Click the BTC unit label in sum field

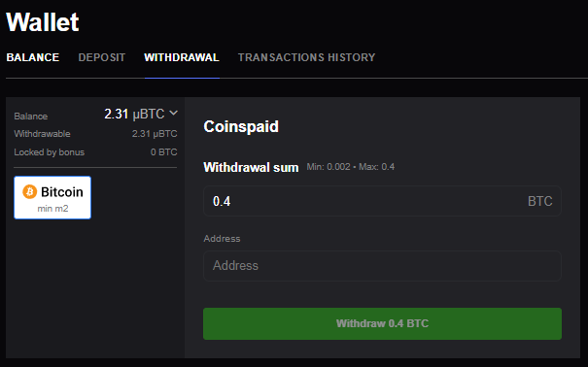tap(540, 201)
